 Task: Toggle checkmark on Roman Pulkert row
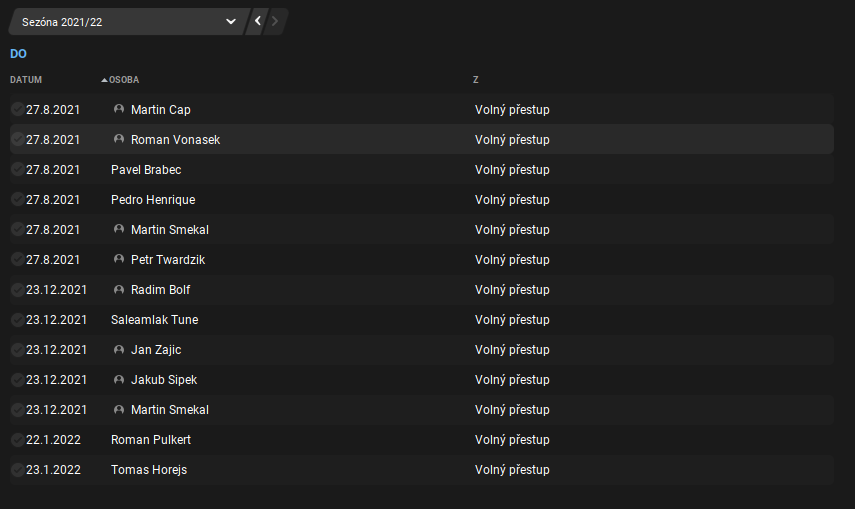pos(17,439)
